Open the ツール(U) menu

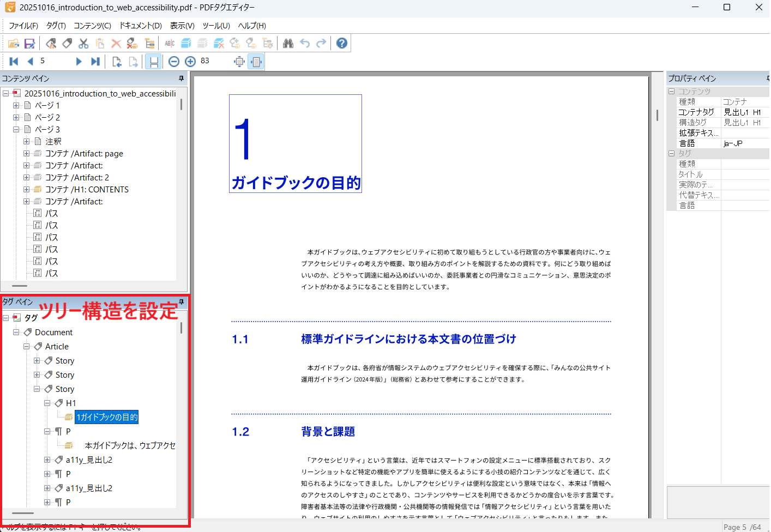click(216, 26)
